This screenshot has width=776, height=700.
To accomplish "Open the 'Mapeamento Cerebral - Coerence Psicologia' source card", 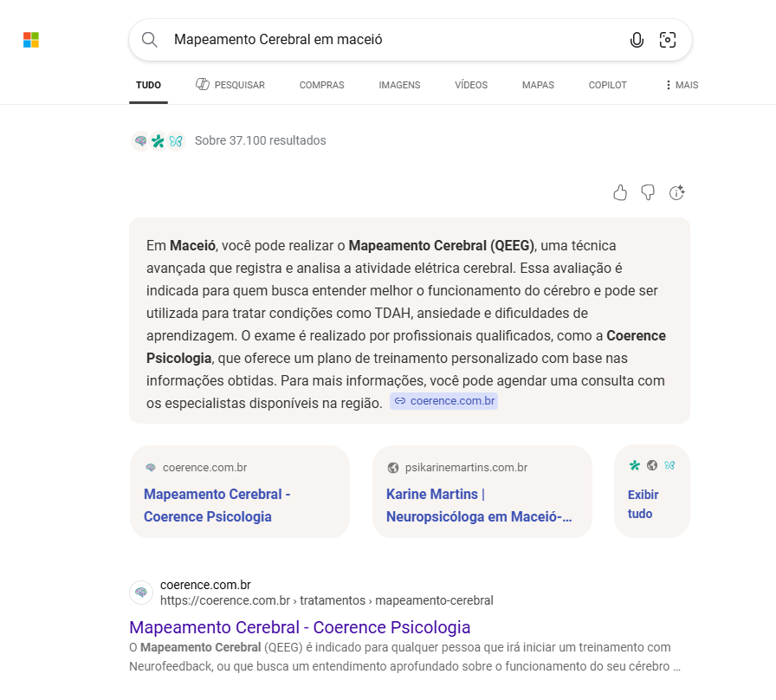I will [240, 491].
